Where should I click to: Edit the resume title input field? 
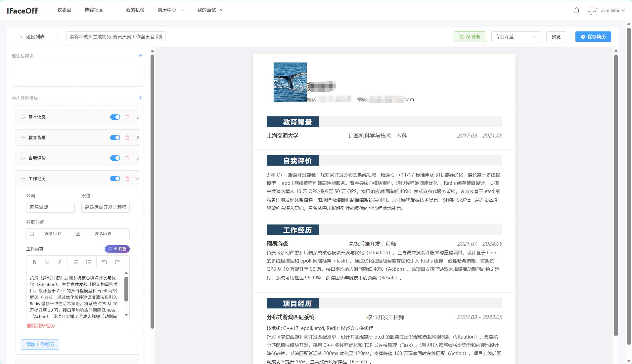pos(115,36)
